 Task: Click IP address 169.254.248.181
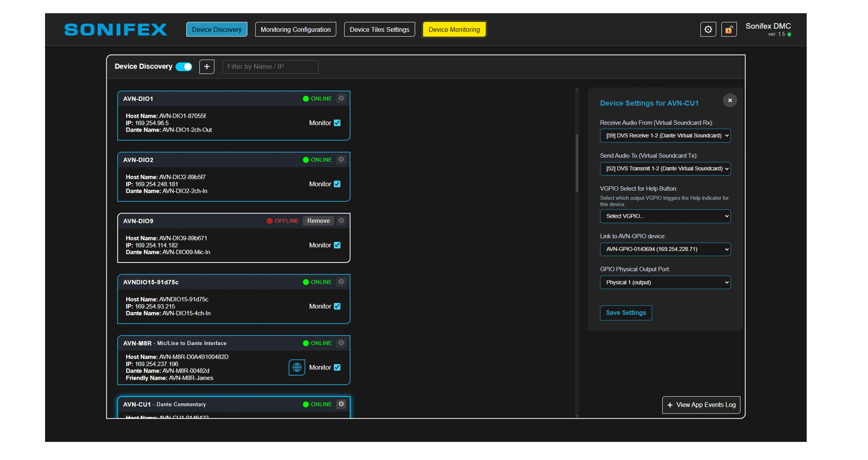click(x=156, y=184)
